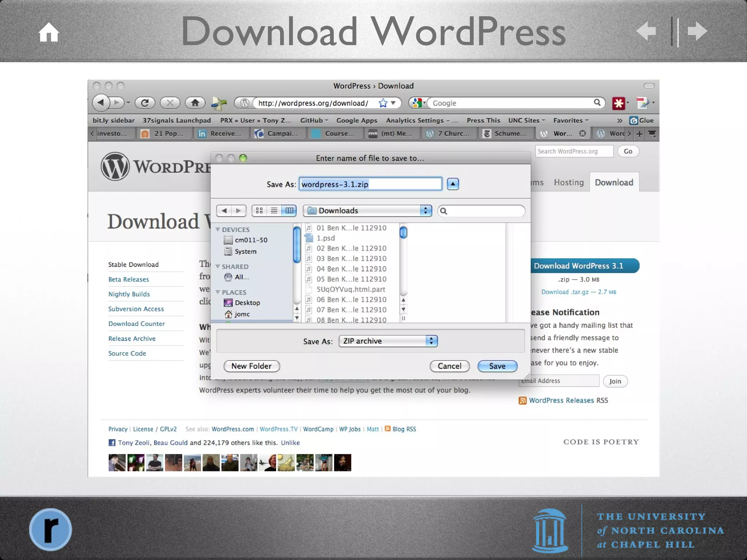The width and height of the screenshot is (747, 560).
Task: Click the browser forward button
Action: click(117, 103)
